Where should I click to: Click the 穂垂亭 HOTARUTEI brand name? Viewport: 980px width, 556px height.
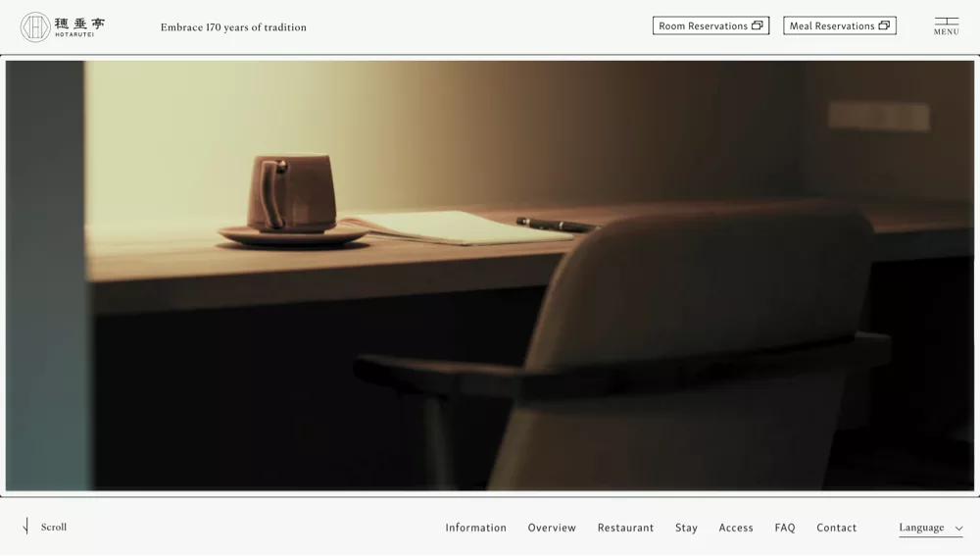79,26
